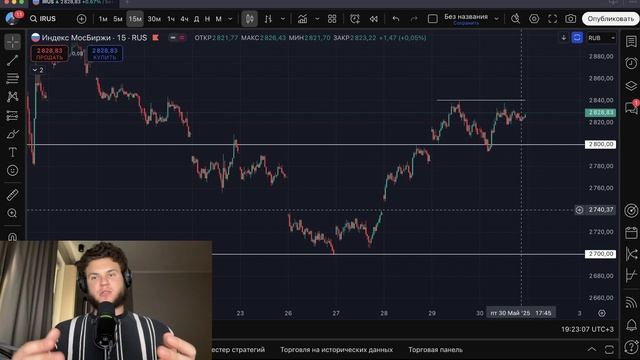Open the Без названия layout dropdown
This screenshot has width=640, height=360.
click(x=497, y=19)
